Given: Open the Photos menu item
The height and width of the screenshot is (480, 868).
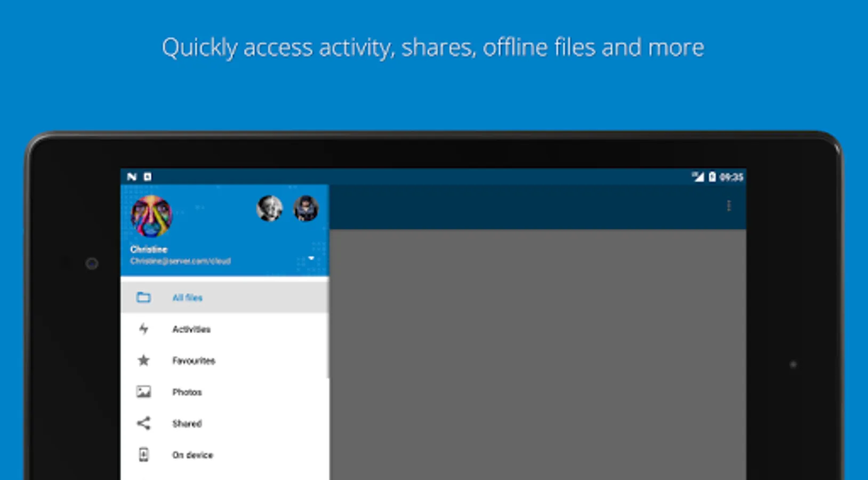Looking at the screenshot, I should [x=224, y=391].
